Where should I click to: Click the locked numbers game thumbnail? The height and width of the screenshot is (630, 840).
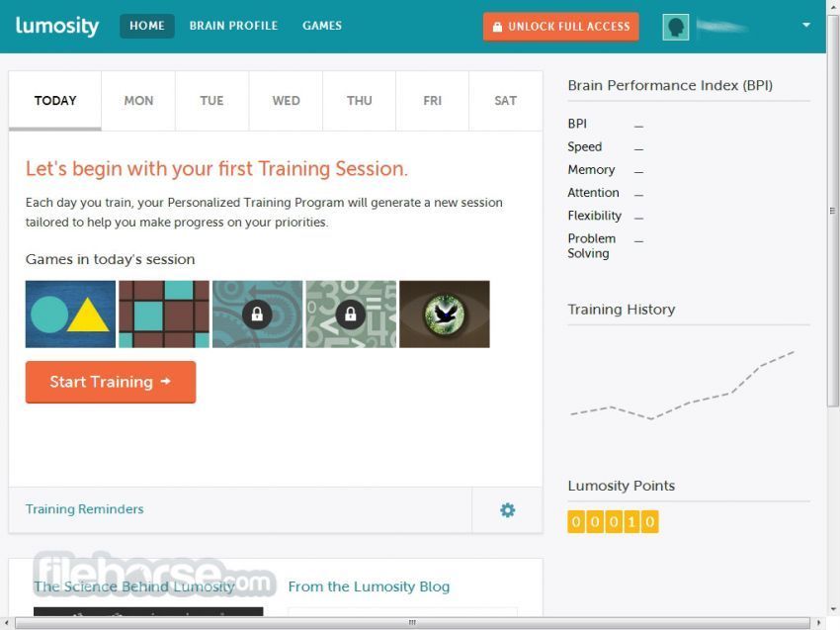351,315
